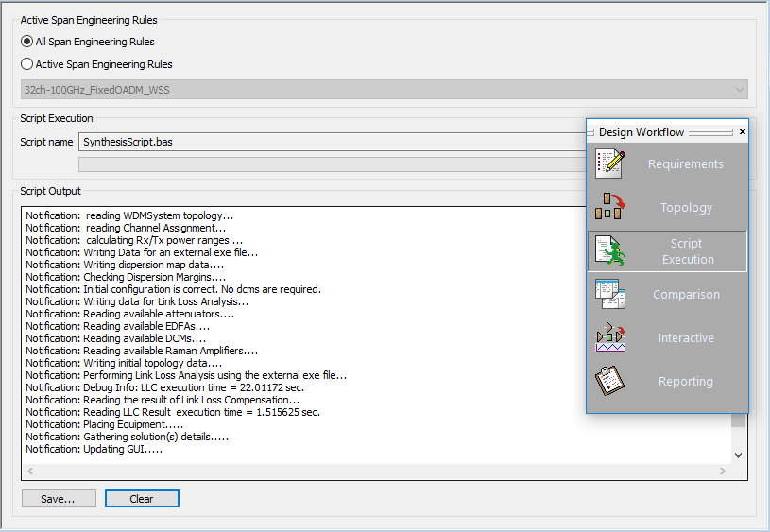The image size is (770, 532).
Task: Click the script execution progress bar
Action: (x=333, y=164)
